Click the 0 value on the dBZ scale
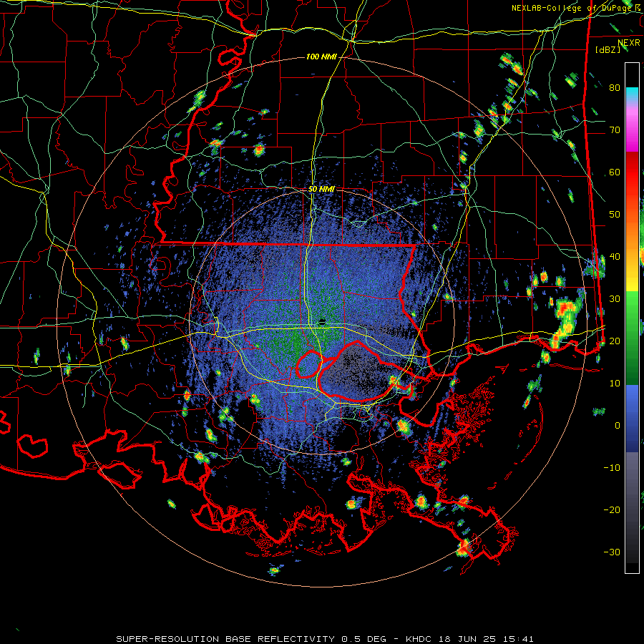The height and width of the screenshot is (644, 644). coord(618,426)
